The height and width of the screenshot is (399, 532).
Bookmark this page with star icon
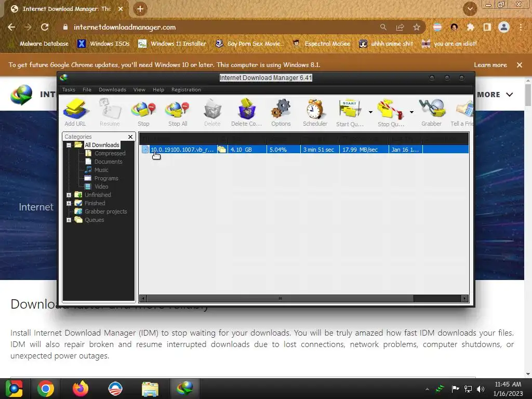(417, 27)
